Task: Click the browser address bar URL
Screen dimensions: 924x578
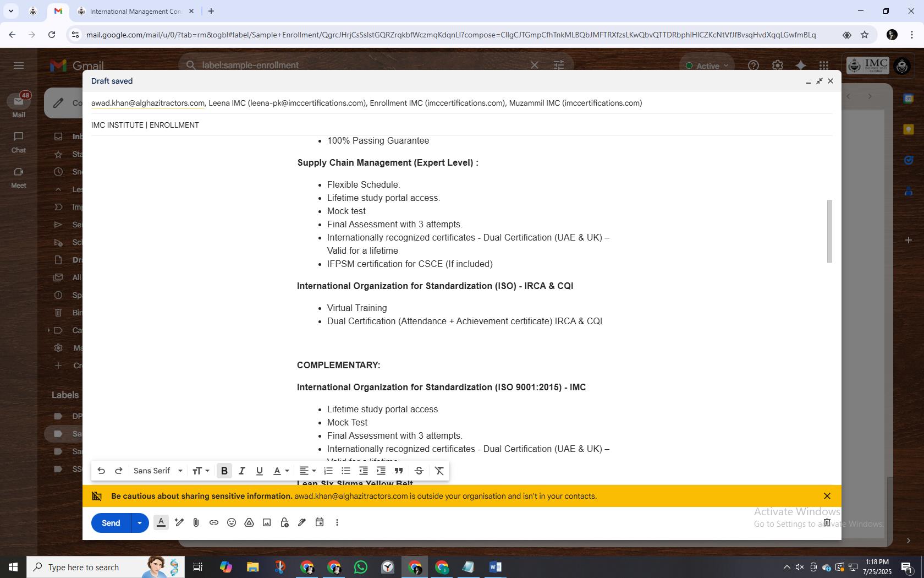Action: point(451,35)
